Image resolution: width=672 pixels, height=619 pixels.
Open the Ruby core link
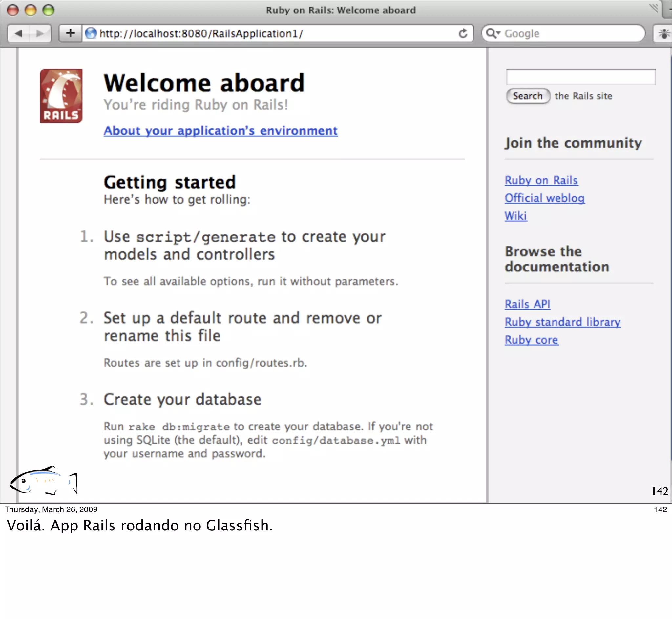[531, 340]
